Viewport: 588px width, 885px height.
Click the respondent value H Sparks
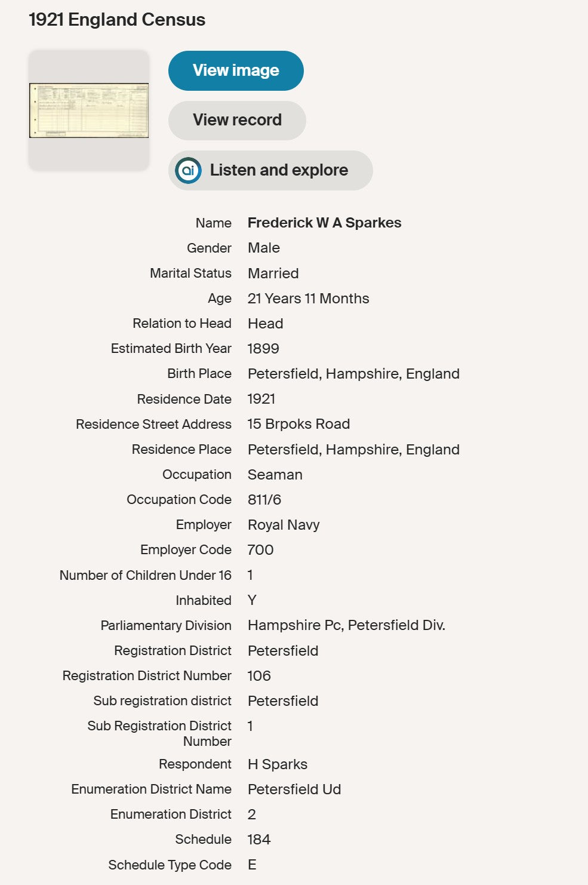coord(278,764)
